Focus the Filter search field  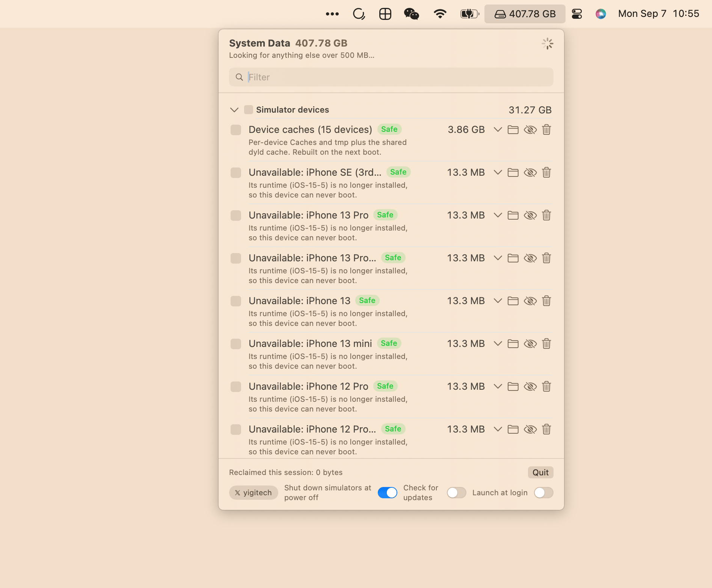(391, 77)
